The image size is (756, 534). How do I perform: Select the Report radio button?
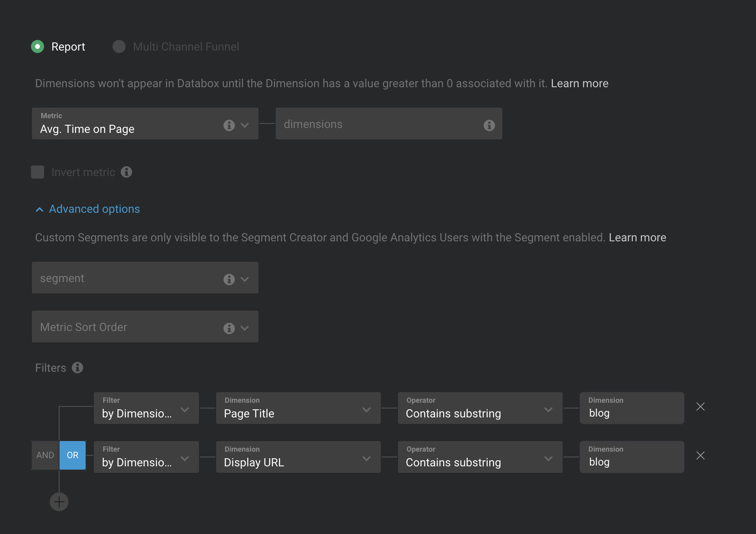[38, 46]
